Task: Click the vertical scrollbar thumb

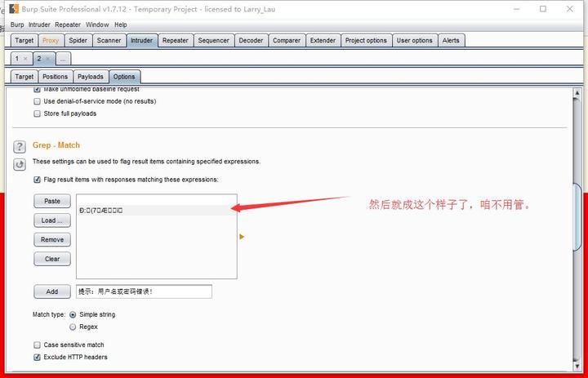Action: click(x=577, y=217)
